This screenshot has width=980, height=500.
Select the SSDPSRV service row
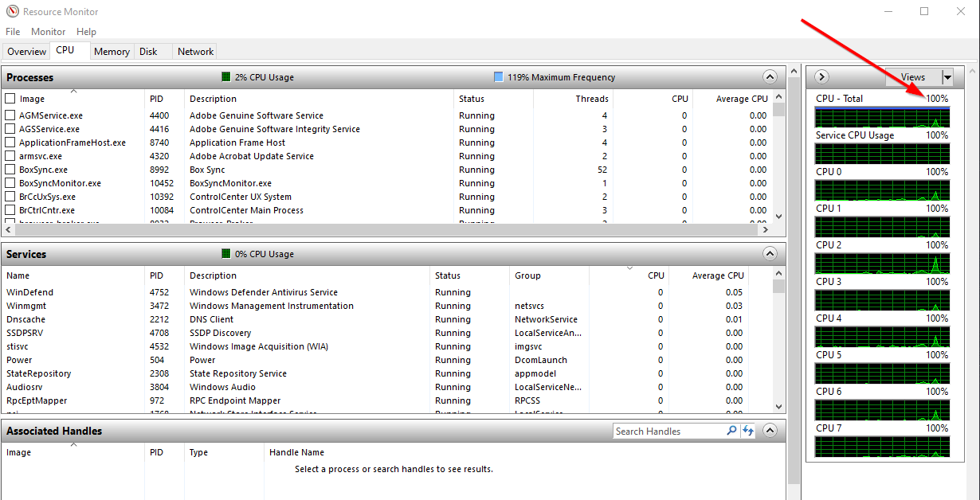(x=386, y=333)
